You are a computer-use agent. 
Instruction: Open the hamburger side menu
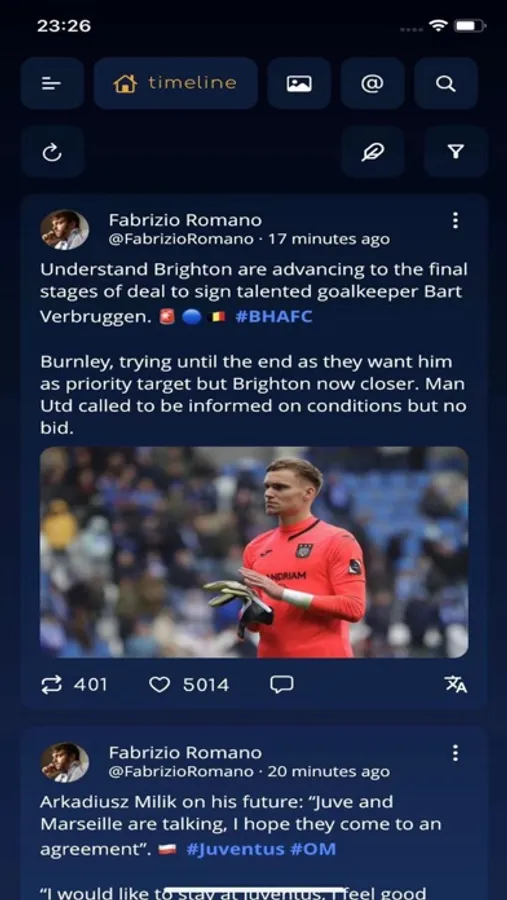[52, 83]
